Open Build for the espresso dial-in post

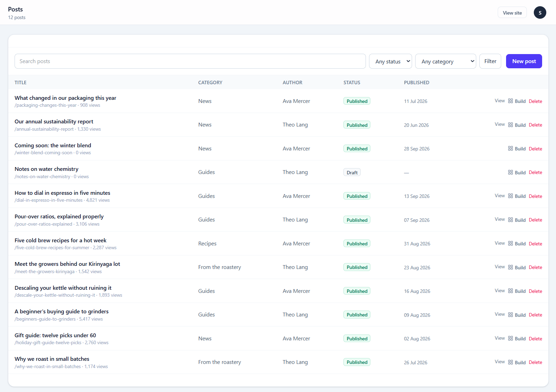click(517, 196)
